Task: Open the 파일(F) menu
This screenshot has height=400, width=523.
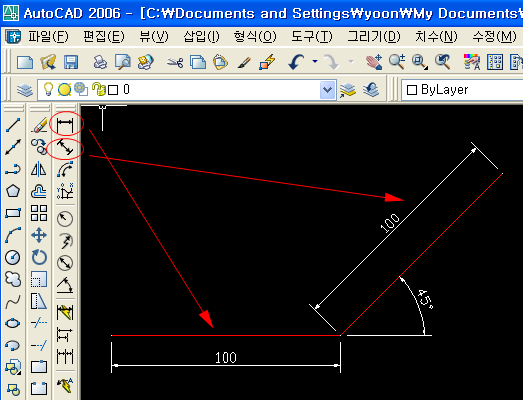Action: click(x=48, y=36)
